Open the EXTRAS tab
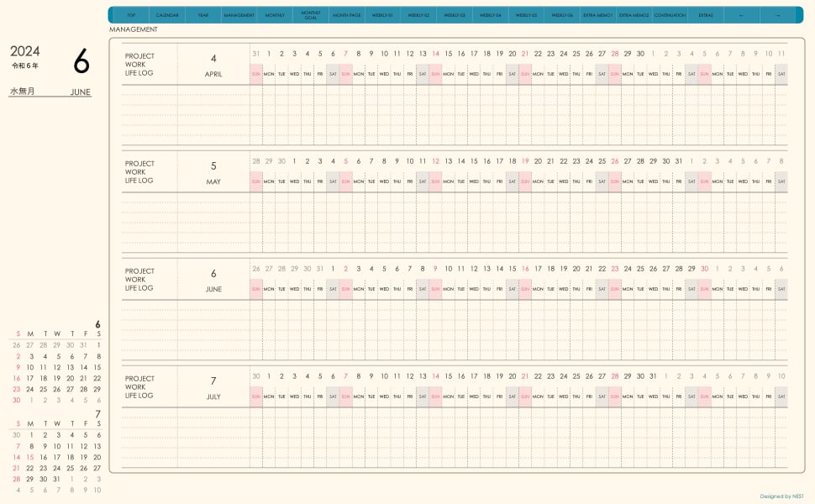This screenshot has height=504, width=815. (705, 15)
